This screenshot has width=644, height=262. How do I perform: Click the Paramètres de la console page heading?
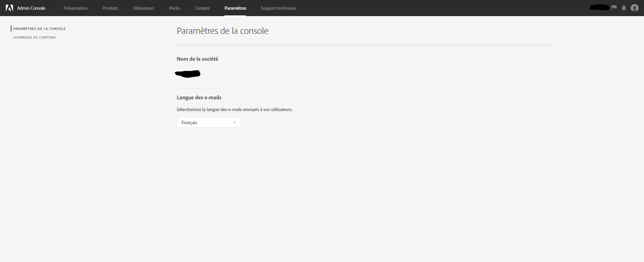pyautogui.click(x=222, y=31)
